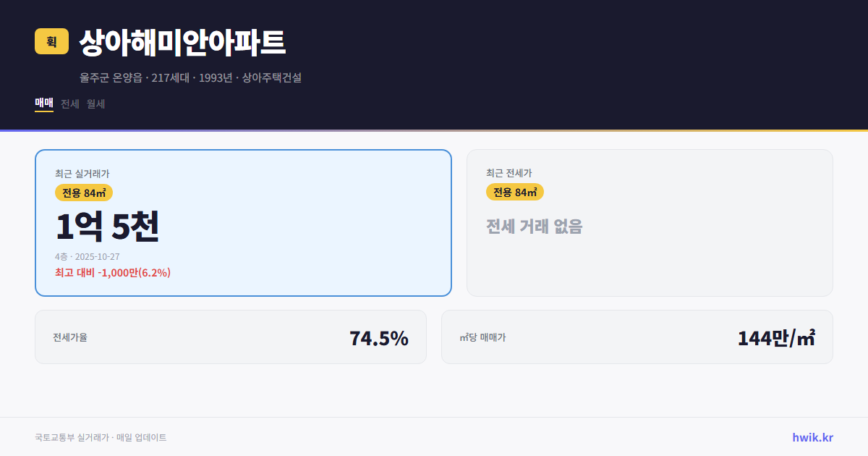Click the 전세 거래 없음 placeholder text
Screen dimensions: 868x456
(x=535, y=228)
